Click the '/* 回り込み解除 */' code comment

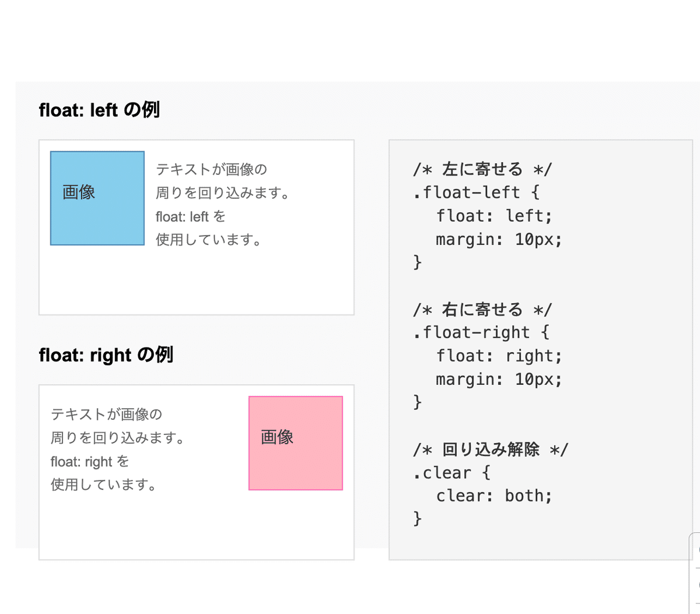tap(490, 449)
